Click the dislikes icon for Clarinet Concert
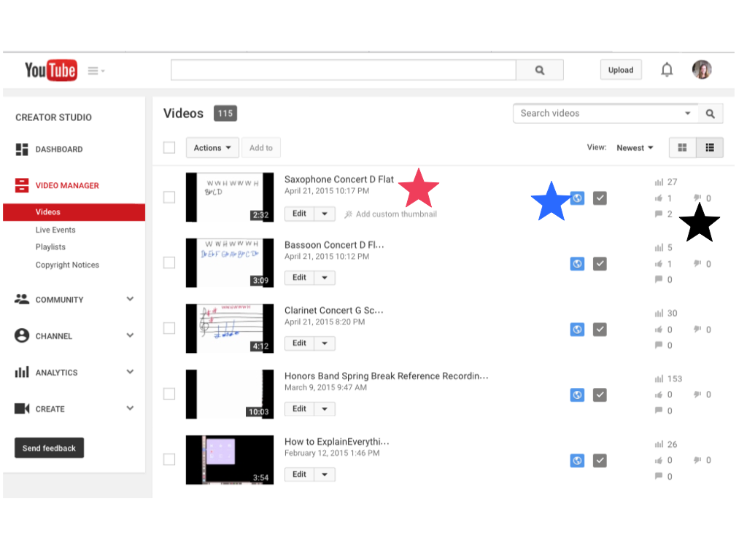747x560 pixels. [x=697, y=329]
